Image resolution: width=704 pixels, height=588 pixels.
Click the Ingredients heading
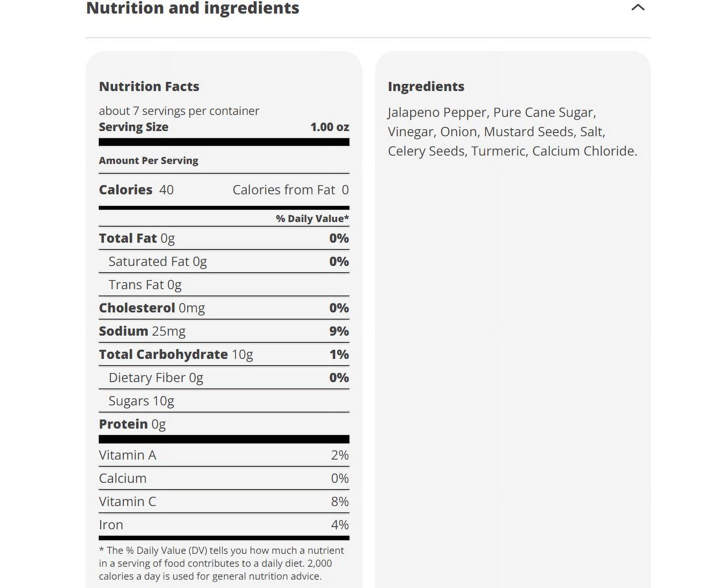426,86
